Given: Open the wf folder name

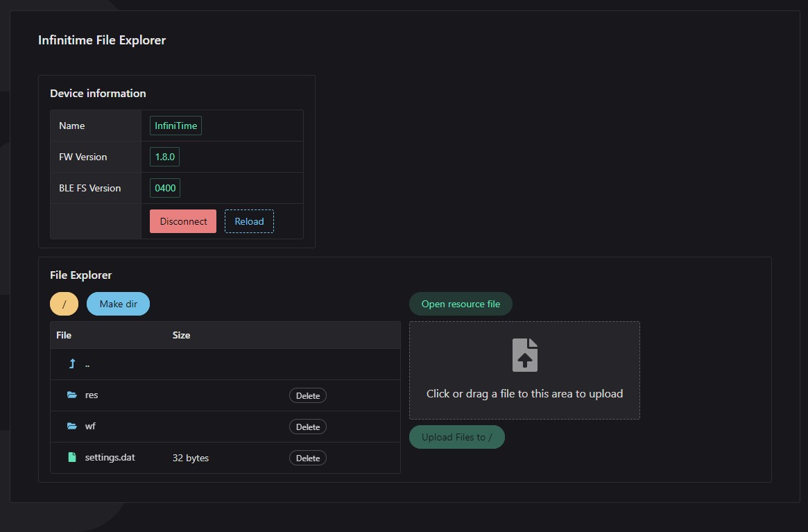Looking at the screenshot, I should pyautogui.click(x=90, y=427).
